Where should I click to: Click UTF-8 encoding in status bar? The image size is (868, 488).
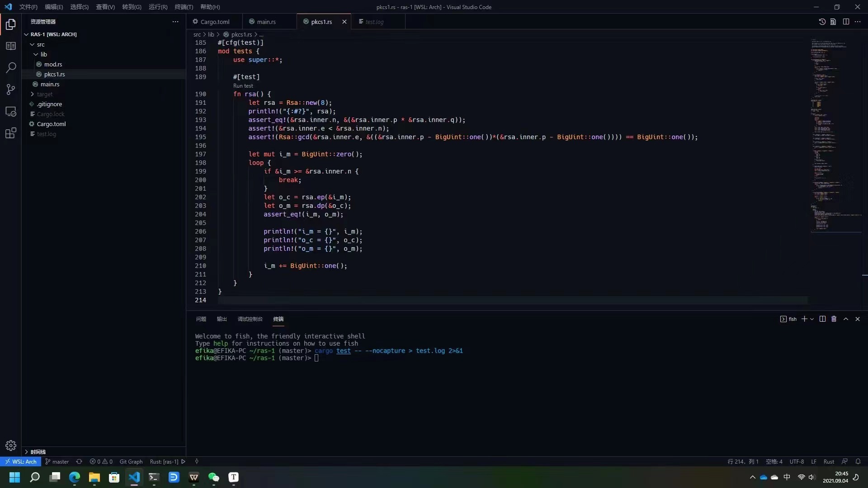point(797,462)
